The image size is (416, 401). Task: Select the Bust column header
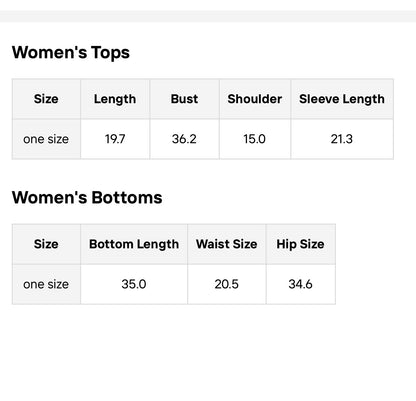(184, 99)
